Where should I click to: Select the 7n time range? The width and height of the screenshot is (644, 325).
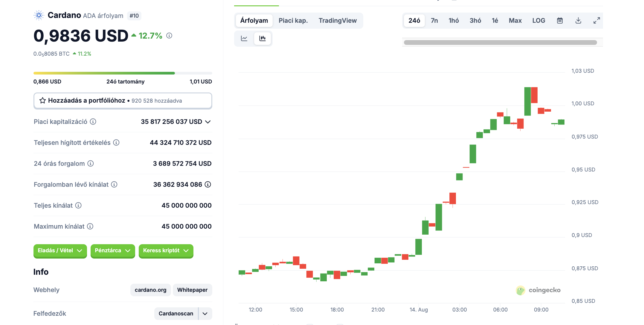(x=434, y=21)
